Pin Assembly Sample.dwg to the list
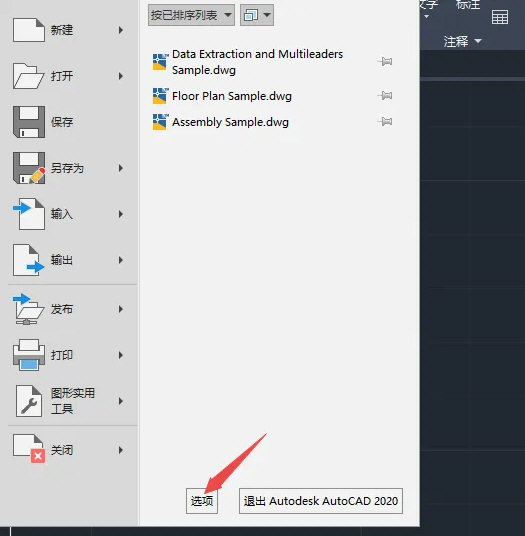Screen dimensions: 525x536 pos(385,121)
